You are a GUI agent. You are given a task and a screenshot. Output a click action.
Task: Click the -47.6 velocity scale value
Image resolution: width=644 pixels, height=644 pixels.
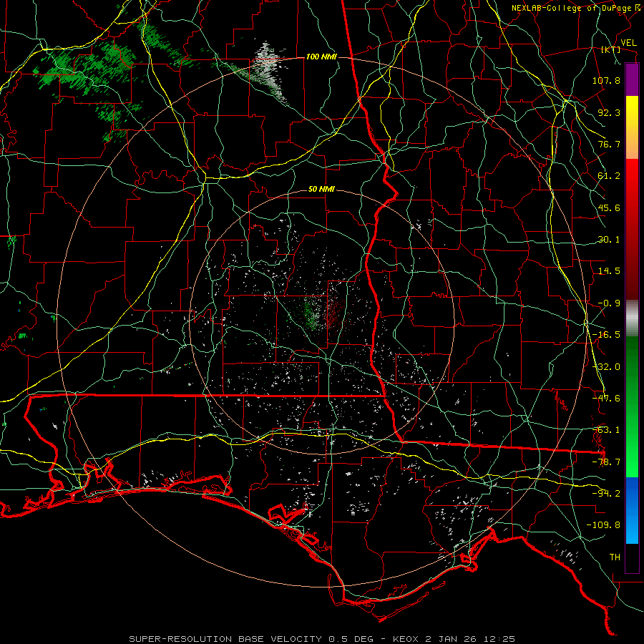click(x=606, y=399)
